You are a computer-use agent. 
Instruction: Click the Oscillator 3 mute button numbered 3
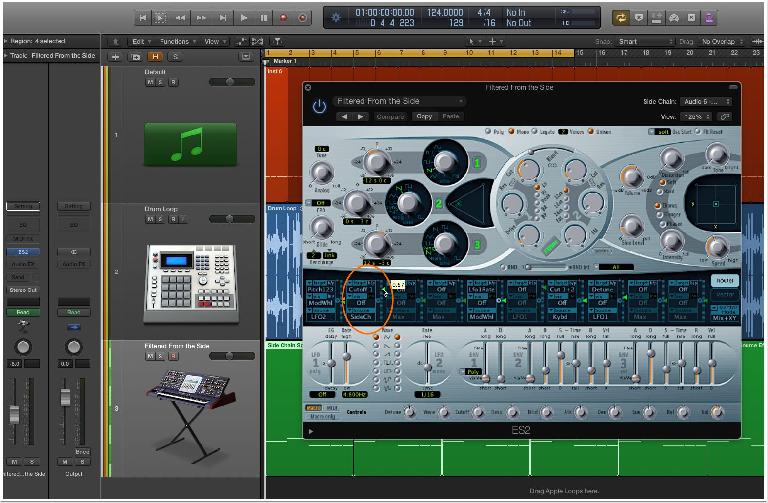click(477, 244)
